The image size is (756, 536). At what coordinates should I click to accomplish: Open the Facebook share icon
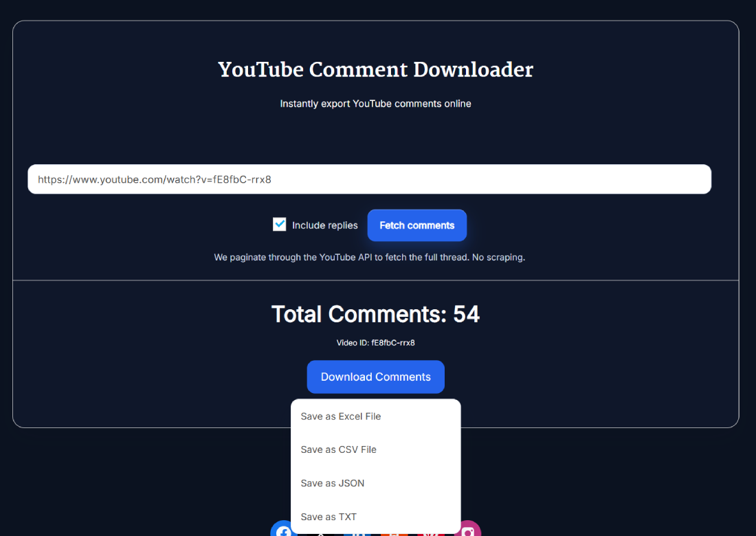(282, 529)
